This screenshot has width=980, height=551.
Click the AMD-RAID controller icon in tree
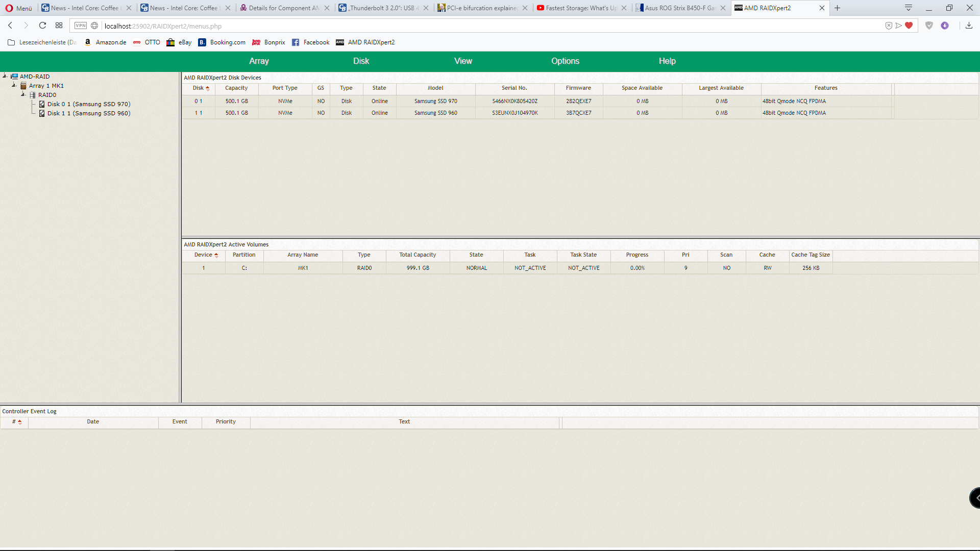click(x=14, y=77)
